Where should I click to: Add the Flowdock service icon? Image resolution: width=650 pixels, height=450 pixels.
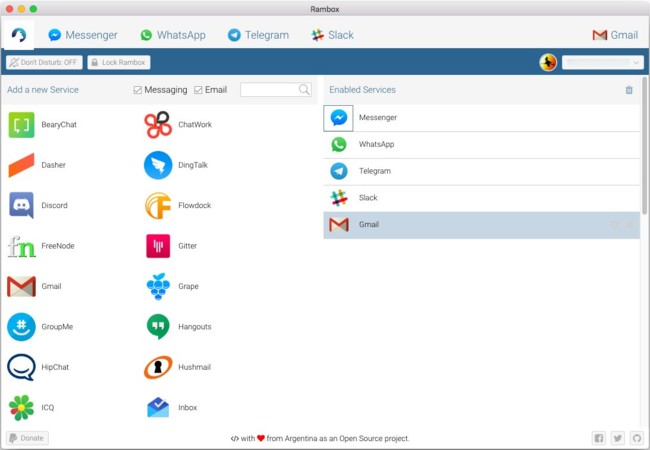(158, 205)
